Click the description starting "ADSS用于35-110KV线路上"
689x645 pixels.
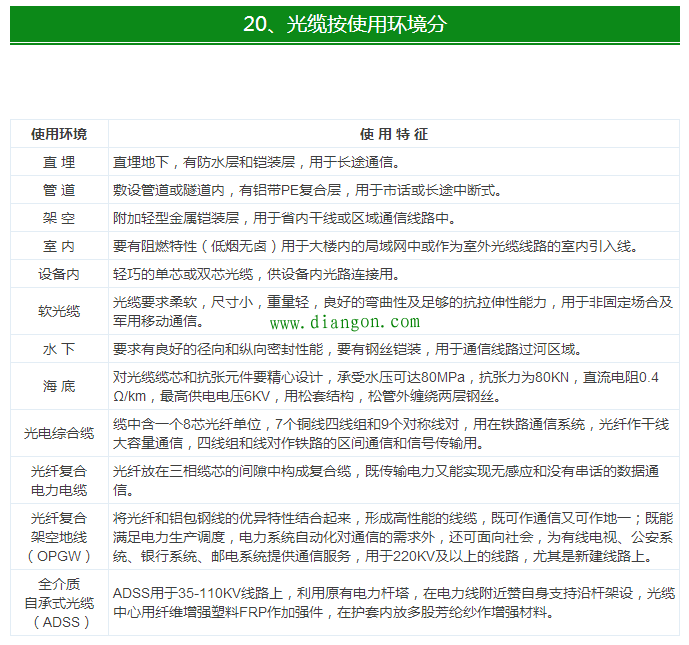pos(393,602)
